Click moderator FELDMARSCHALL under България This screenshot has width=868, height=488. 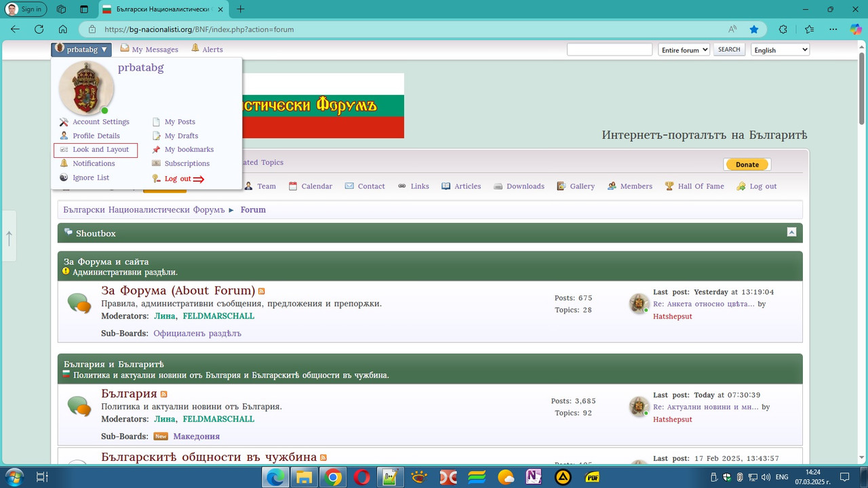tap(218, 419)
